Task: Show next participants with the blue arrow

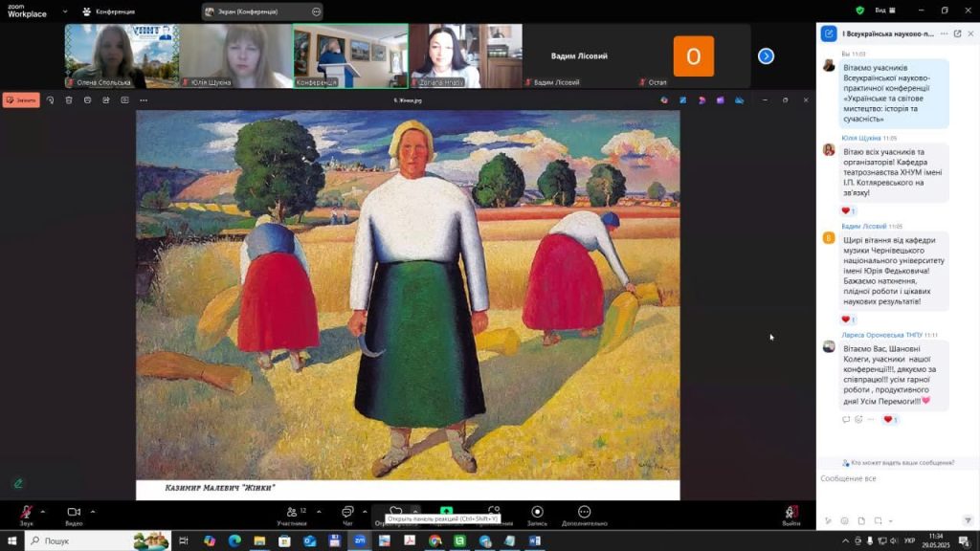Action: point(766,56)
